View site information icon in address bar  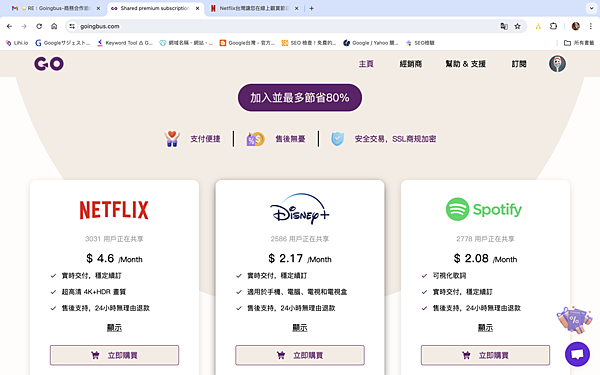pyautogui.click(x=72, y=26)
